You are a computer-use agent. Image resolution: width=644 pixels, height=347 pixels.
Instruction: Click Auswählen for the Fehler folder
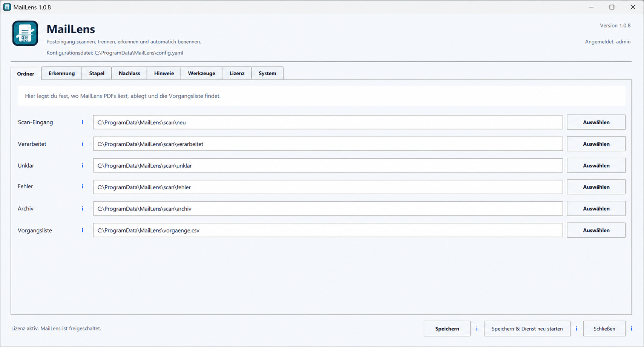click(596, 187)
